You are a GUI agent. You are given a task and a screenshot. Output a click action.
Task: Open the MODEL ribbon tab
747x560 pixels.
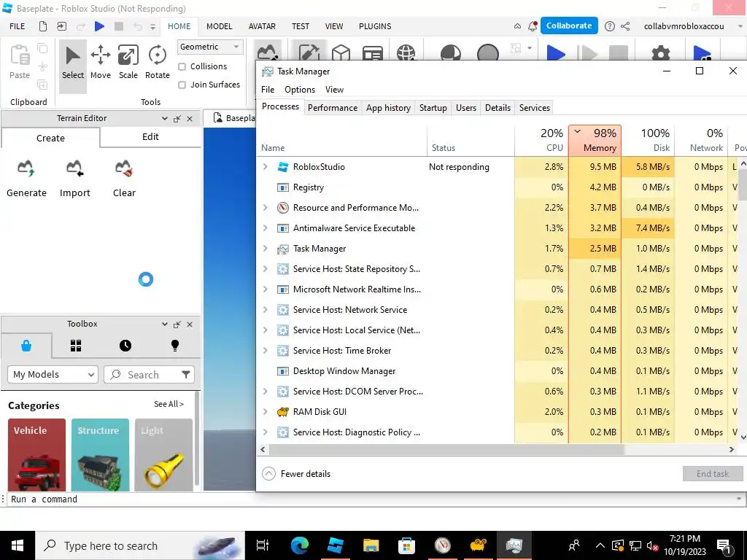coord(219,26)
